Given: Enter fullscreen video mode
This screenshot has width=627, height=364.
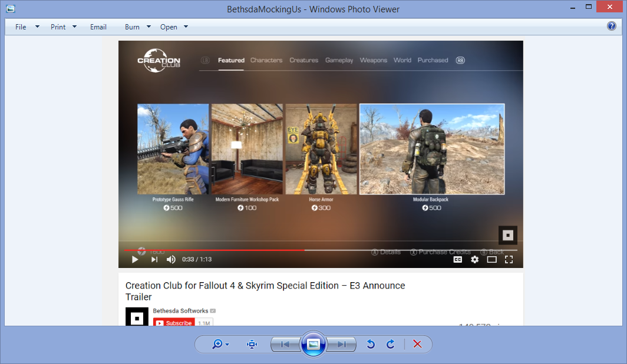Looking at the screenshot, I should point(509,260).
